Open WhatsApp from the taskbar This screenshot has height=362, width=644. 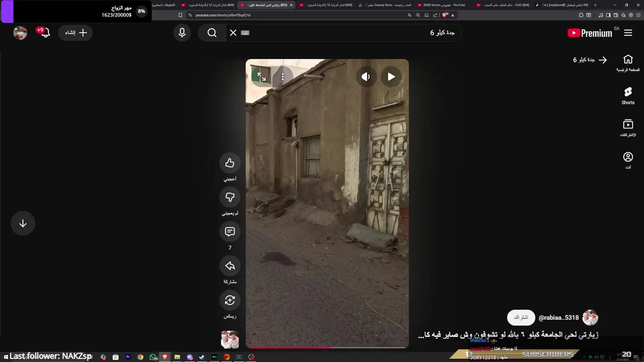click(152, 357)
